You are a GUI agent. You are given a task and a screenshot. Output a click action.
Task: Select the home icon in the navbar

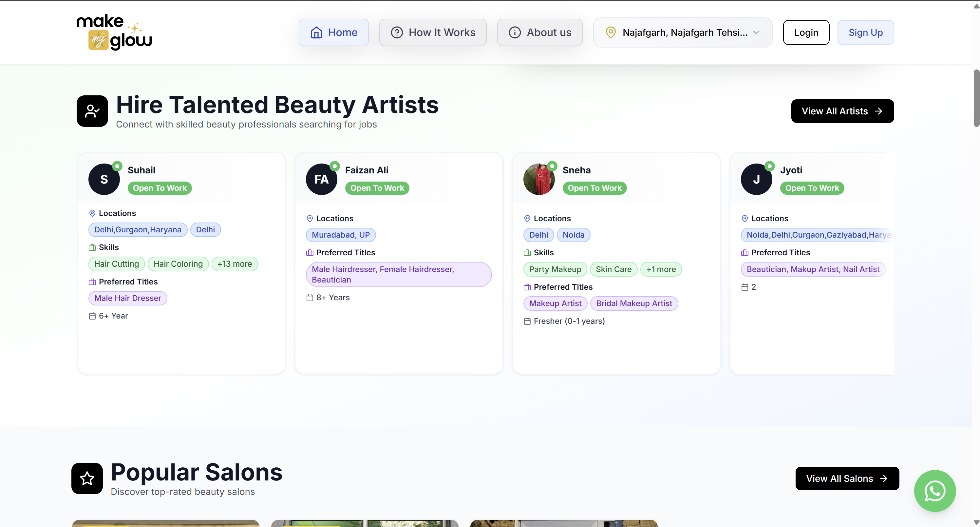[317, 32]
